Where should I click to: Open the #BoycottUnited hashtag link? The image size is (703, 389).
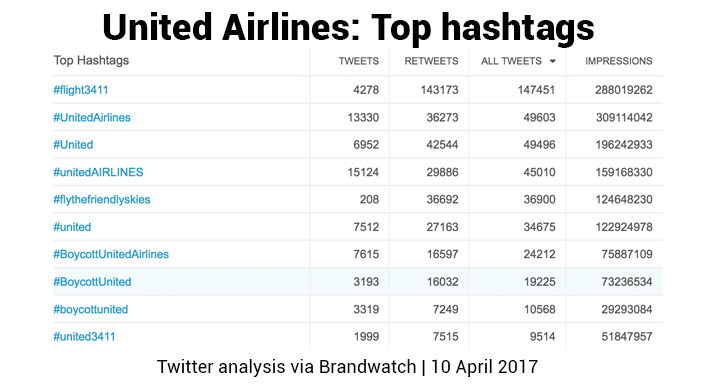click(92, 282)
